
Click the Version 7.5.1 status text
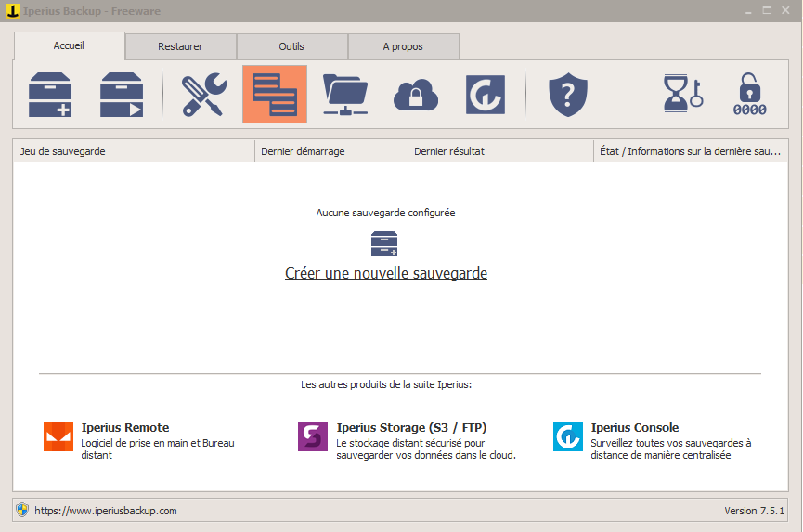754,511
